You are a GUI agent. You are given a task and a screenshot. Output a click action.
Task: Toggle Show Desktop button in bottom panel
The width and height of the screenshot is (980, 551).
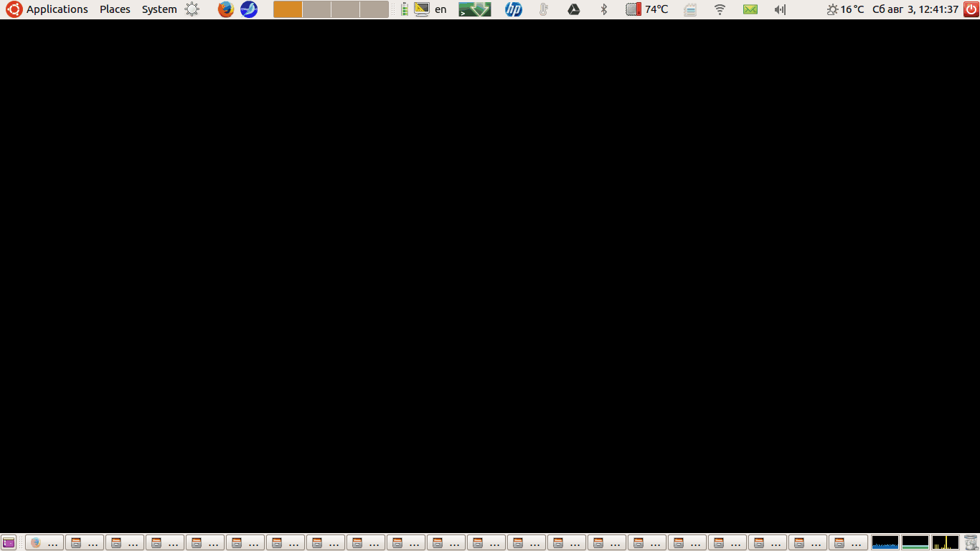[x=9, y=542]
